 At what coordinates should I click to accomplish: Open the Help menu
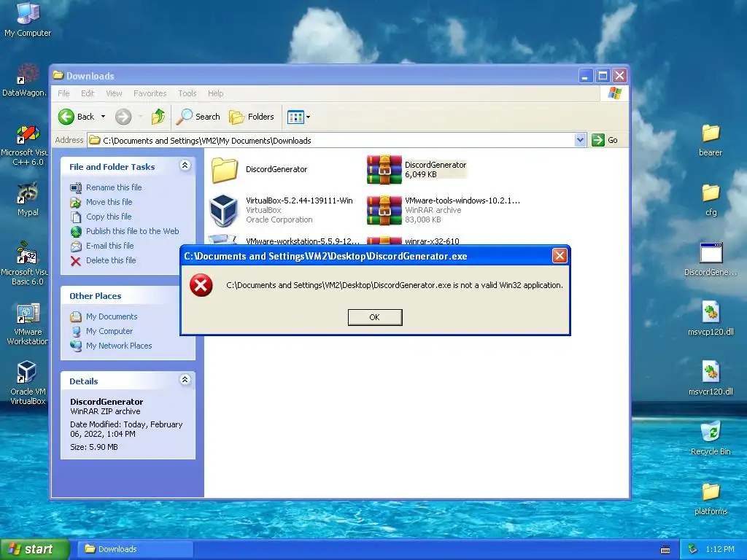[x=215, y=93]
